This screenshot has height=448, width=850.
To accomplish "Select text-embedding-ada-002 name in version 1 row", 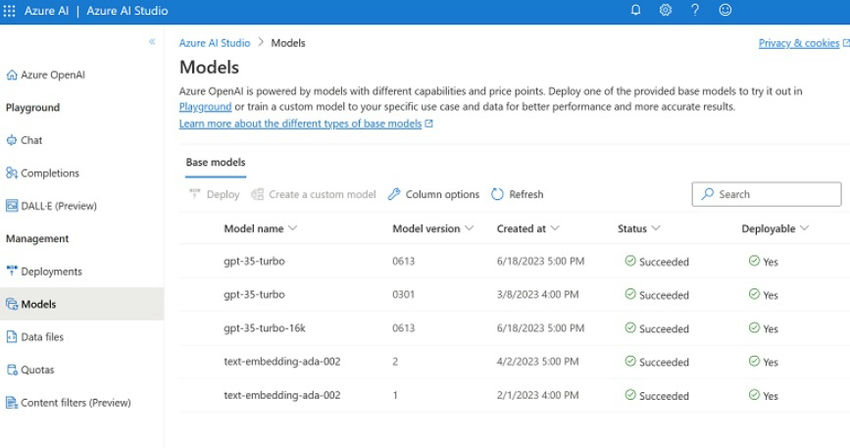I will point(282,395).
